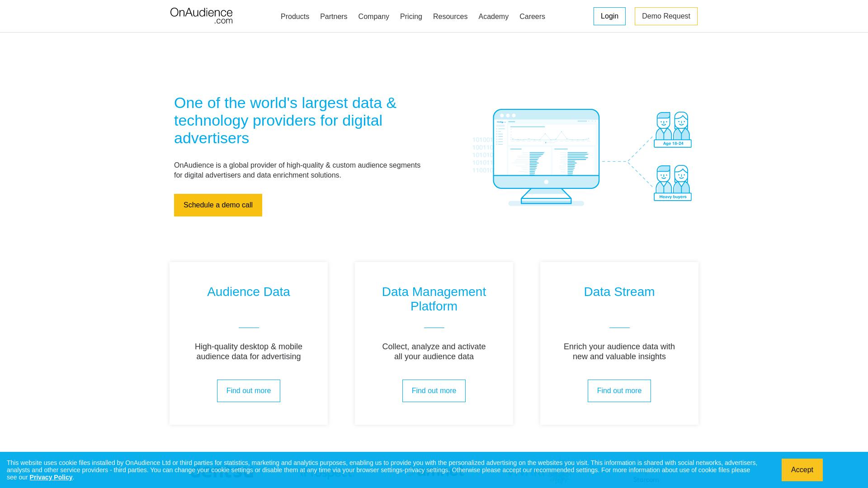Open the Company menu

(373, 16)
